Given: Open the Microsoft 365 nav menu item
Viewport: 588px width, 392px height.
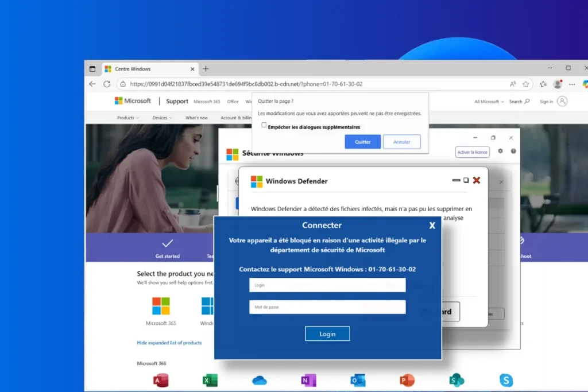Looking at the screenshot, I should [207, 102].
